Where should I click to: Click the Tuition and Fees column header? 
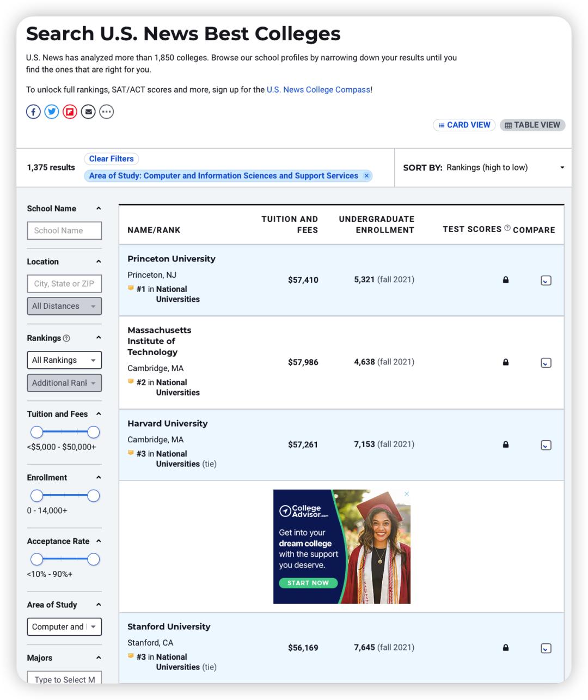point(290,224)
